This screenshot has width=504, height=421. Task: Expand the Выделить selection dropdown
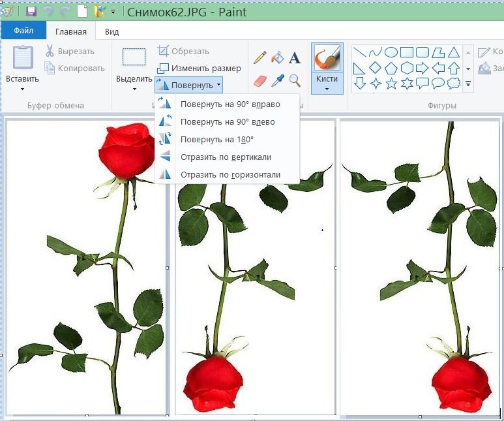[x=134, y=89]
